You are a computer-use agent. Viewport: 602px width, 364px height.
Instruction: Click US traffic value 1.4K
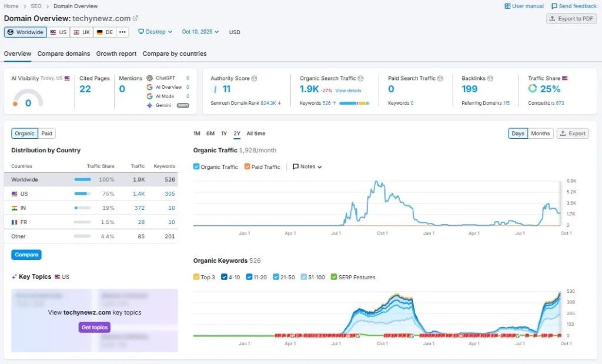(139, 194)
